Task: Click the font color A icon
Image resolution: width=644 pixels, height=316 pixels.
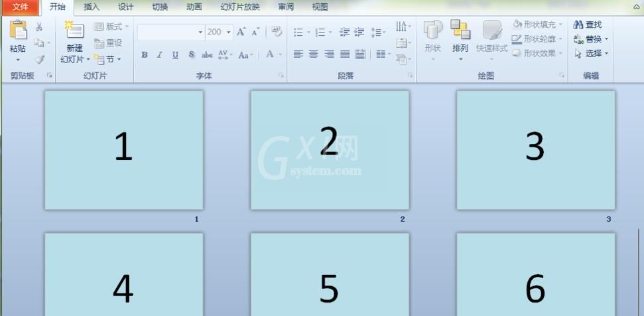Action: (x=270, y=54)
